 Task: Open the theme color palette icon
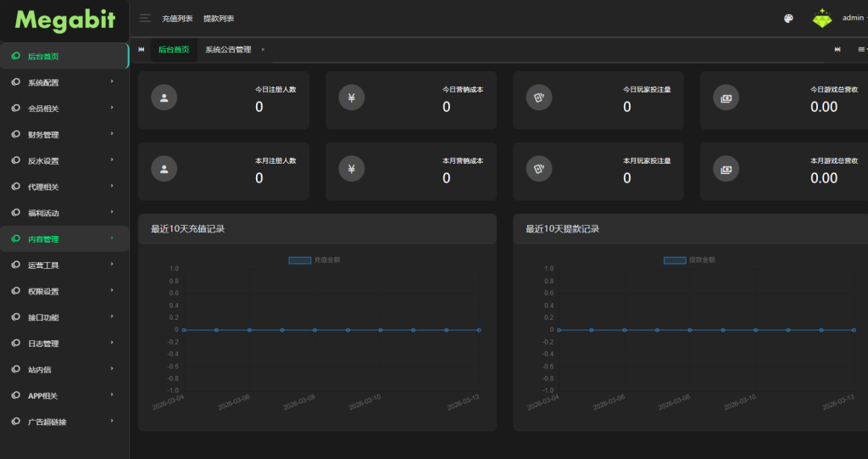[x=788, y=18]
